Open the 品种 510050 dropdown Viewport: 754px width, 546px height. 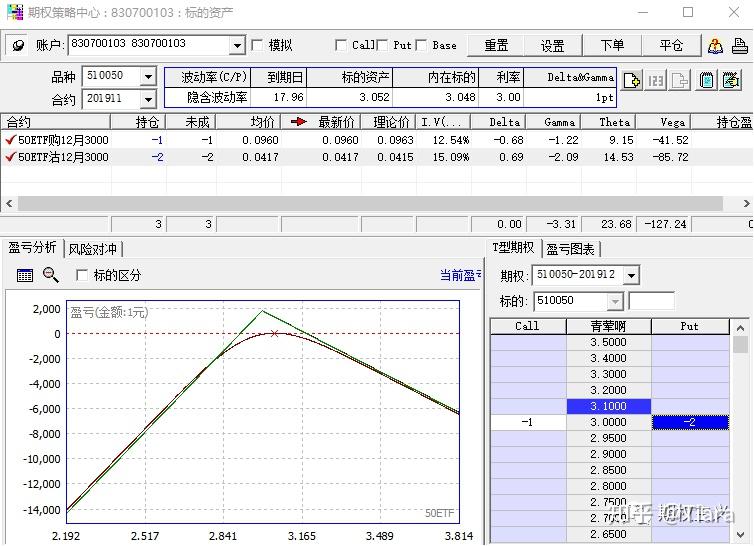click(149, 76)
